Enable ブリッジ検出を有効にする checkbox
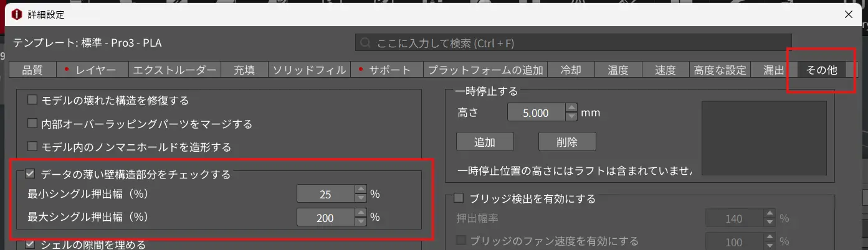Screen dimensions: 868x250 click(x=459, y=198)
